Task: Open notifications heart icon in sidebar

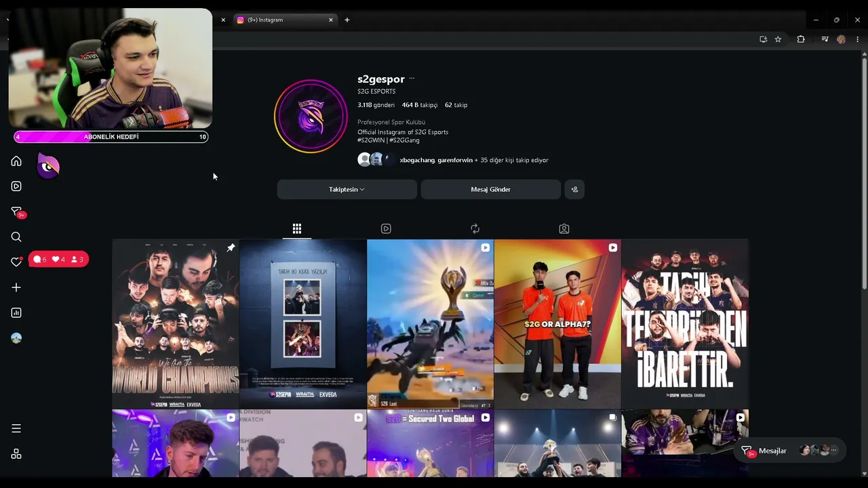Action: point(16,262)
